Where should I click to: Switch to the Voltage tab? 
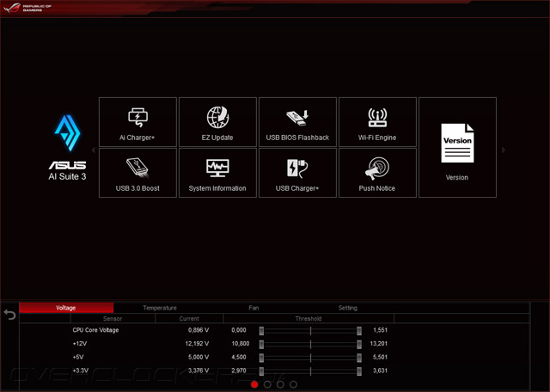[x=66, y=308]
